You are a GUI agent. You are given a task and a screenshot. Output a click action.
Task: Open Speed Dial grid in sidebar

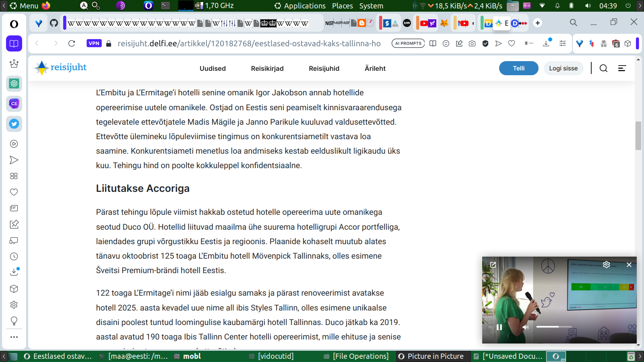point(14,176)
